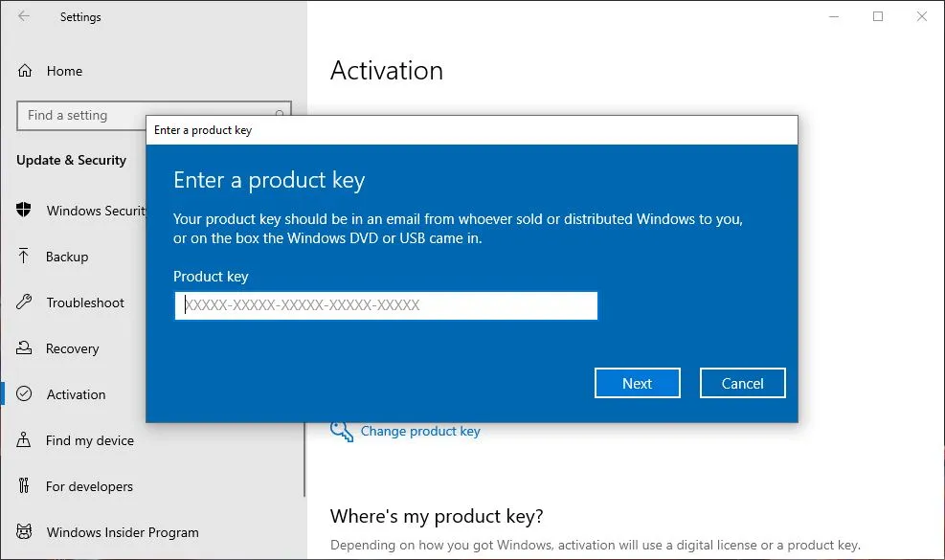945x560 pixels.
Task: Click the Cancel button in the dialog
Action: point(742,383)
